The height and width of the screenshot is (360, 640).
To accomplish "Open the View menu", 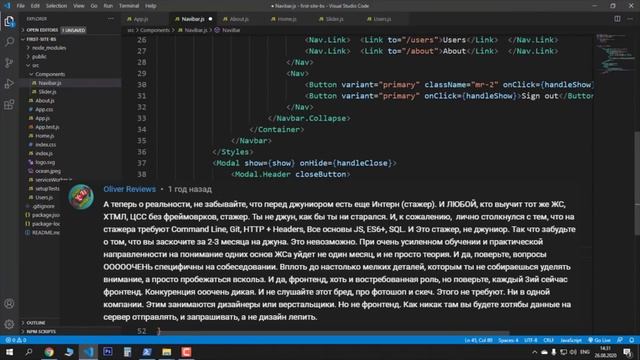I will (x=79, y=6).
